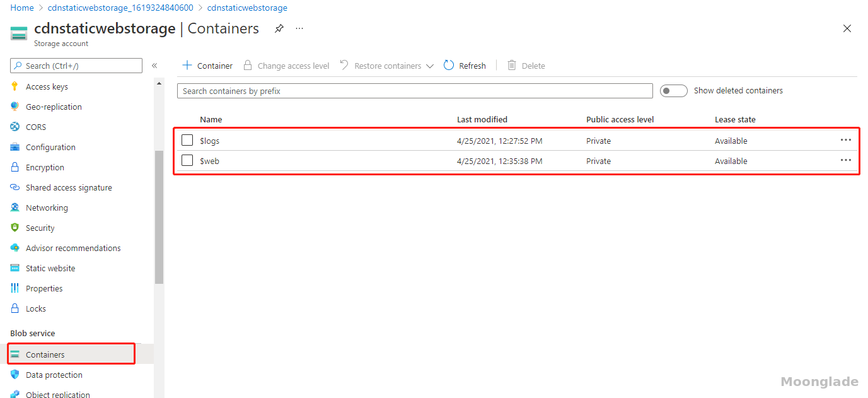Sort by the Last modified column header
Screen dimensions: 868x398
tap(482, 119)
